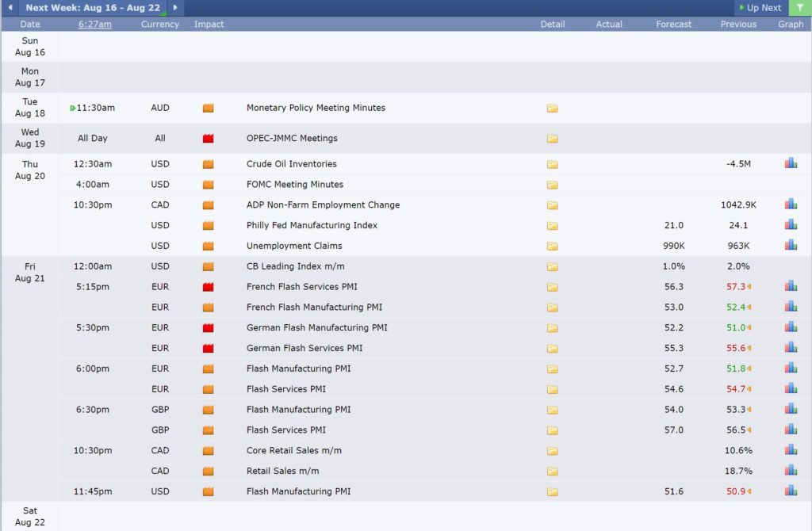Open detail folder for German Flash Manufacturing PMI
The width and height of the screenshot is (812, 531).
pos(553,328)
